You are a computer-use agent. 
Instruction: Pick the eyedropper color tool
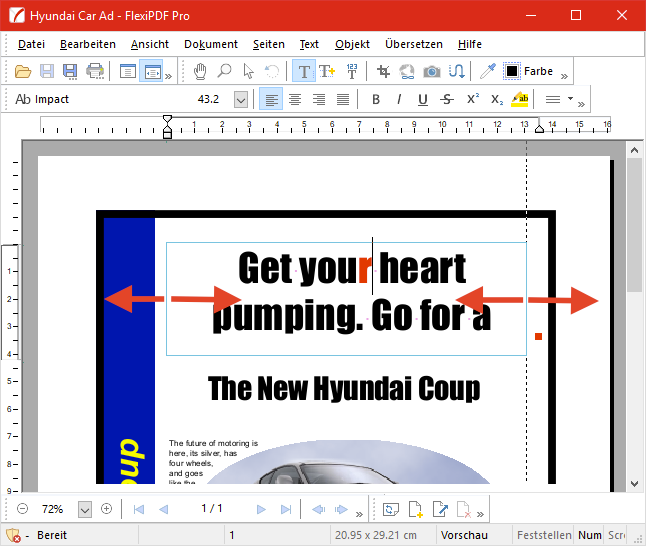point(487,71)
